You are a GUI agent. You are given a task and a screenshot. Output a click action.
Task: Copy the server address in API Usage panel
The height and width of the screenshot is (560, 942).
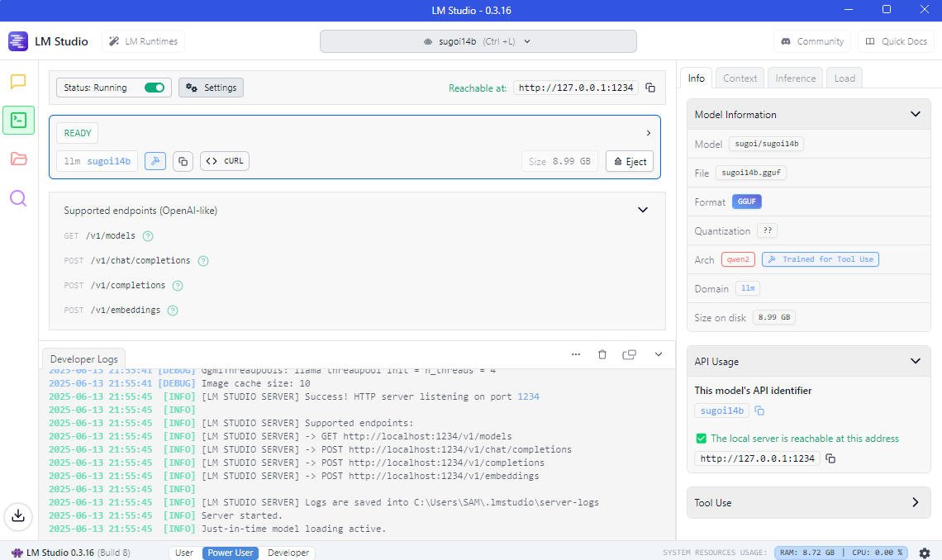[x=830, y=458]
